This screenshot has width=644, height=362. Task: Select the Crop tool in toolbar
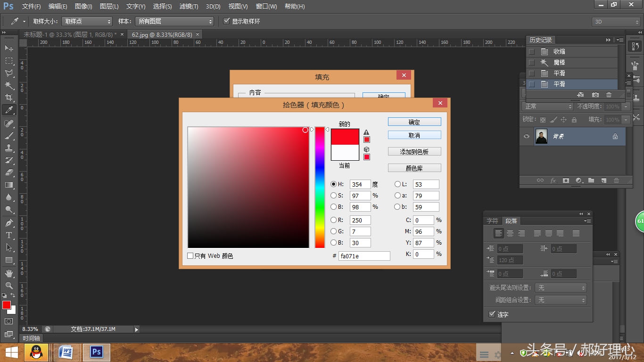tap(9, 98)
